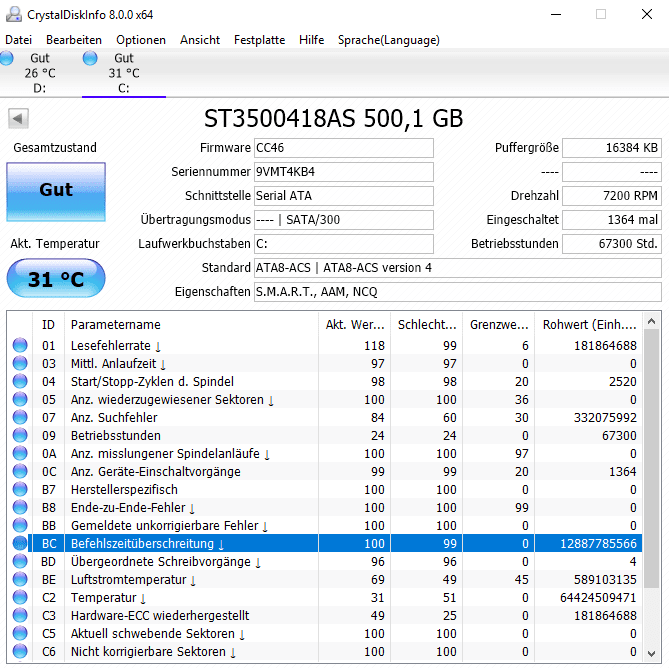This screenshot has height=668, width=669.
Task: Click the CrystalDiskInfo app icon in title bar
Action: point(12,14)
